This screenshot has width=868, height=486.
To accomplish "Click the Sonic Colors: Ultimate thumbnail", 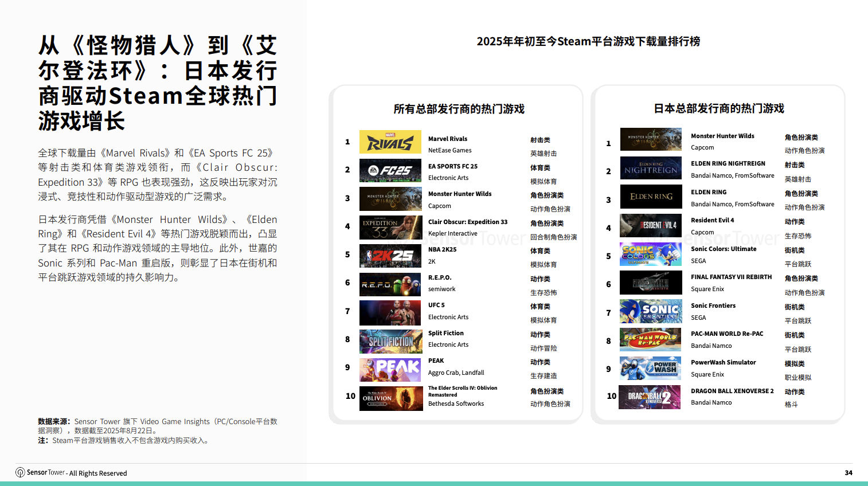I will 651,254.
